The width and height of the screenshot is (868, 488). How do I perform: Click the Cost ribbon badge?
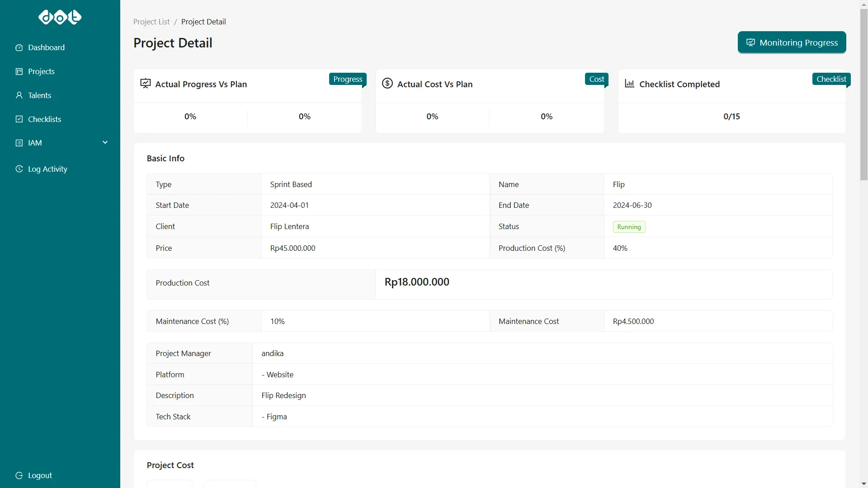coord(596,79)
